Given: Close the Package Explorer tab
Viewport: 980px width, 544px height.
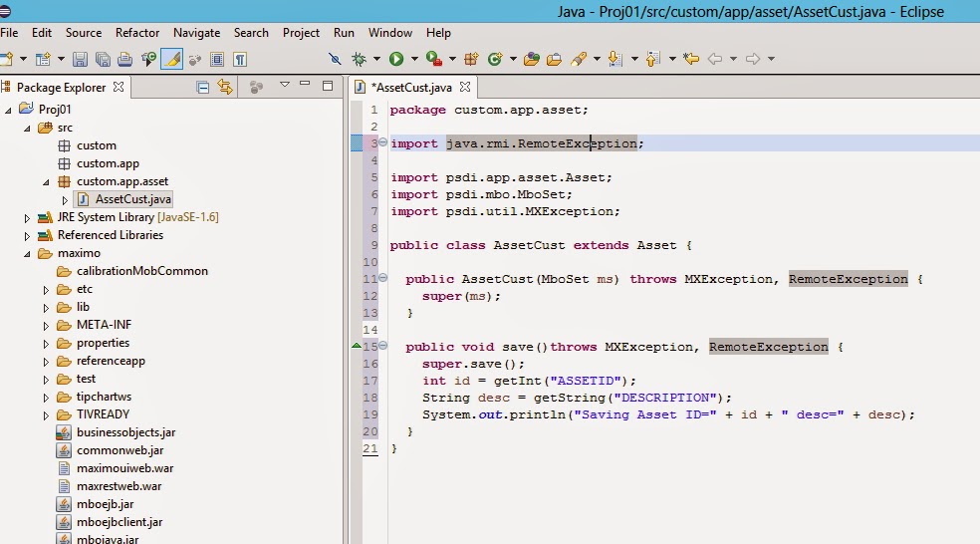Looking at the screenshot, I should [x=119, y=87].
